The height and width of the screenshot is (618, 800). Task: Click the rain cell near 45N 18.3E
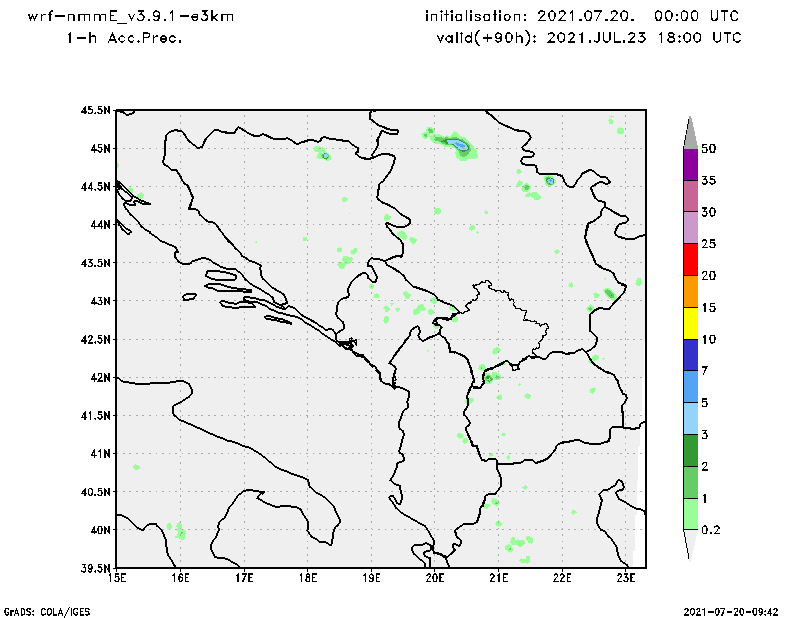pyautogui.click(x=326, y=156)
